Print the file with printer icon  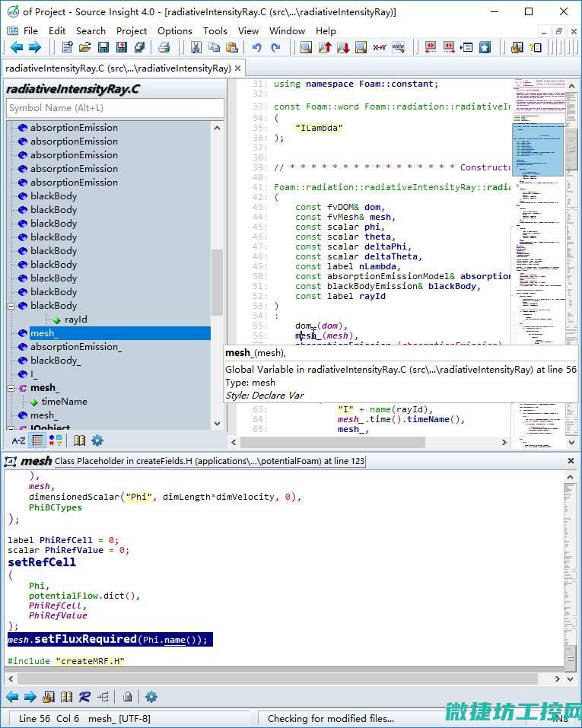(x=164, y=47)
